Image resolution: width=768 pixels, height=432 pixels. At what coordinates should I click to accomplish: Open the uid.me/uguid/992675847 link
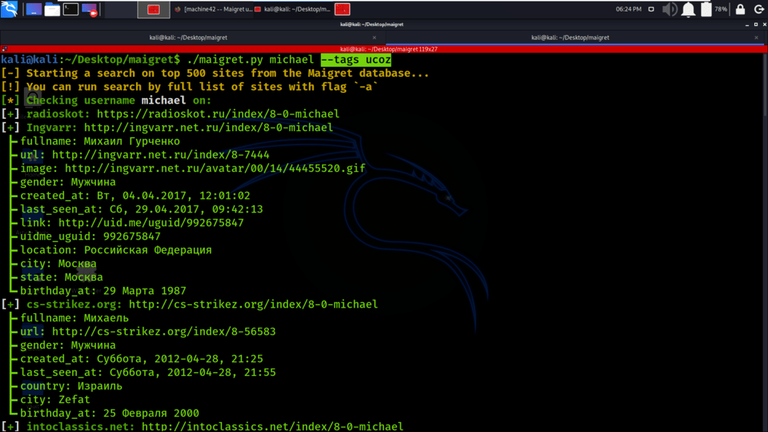[151, 223]
